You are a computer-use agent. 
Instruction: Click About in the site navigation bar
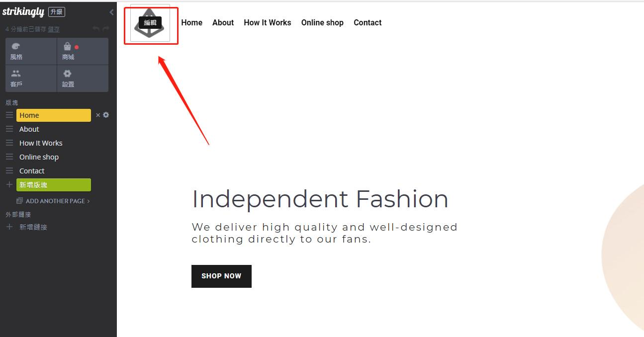223,23
